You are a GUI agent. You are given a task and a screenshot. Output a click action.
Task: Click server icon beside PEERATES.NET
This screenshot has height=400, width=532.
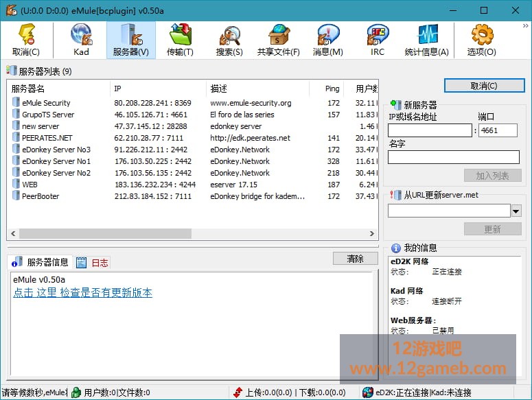click(x=16, y=137)
